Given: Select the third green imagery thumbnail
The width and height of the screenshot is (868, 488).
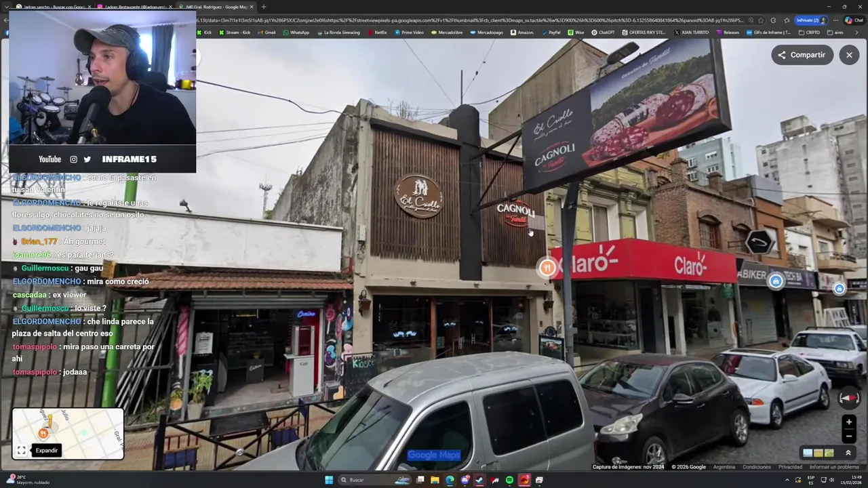Looking at the screenshot, I should (829, 453).
